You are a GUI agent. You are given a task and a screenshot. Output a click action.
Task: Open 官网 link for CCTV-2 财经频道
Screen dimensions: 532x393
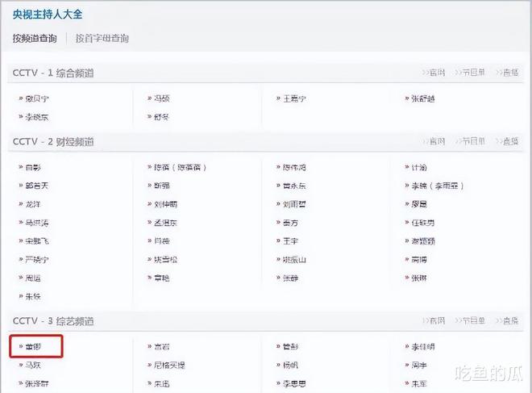(x=434, y=141)
